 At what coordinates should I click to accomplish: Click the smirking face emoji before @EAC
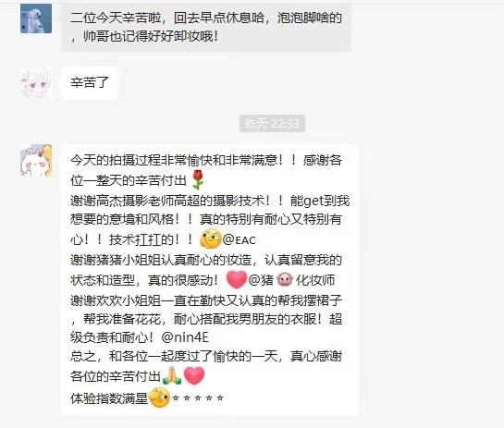tap(211, 239)
